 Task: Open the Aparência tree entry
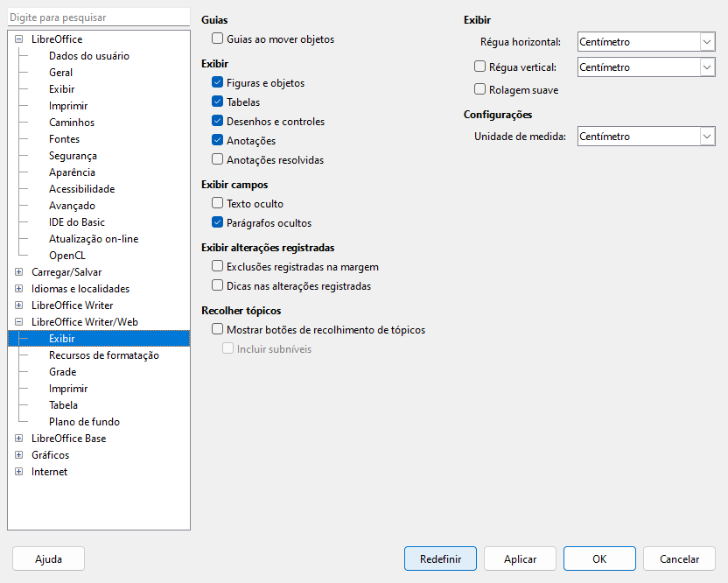[72, 172]
